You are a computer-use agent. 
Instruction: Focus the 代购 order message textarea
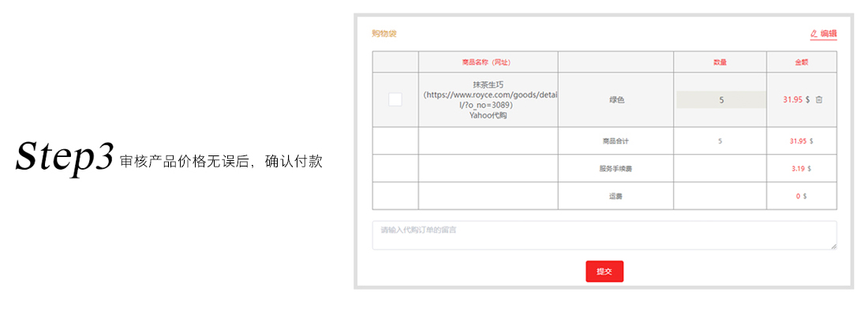(604, 235)
